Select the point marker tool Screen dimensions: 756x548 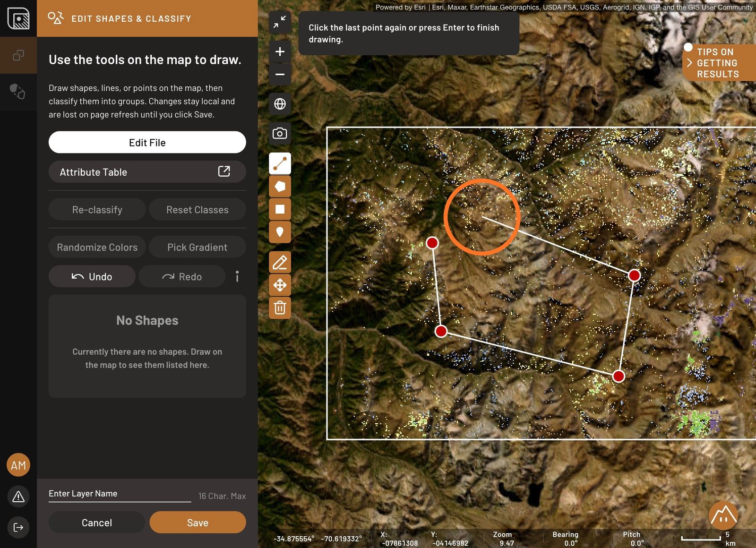click(280, 232)
